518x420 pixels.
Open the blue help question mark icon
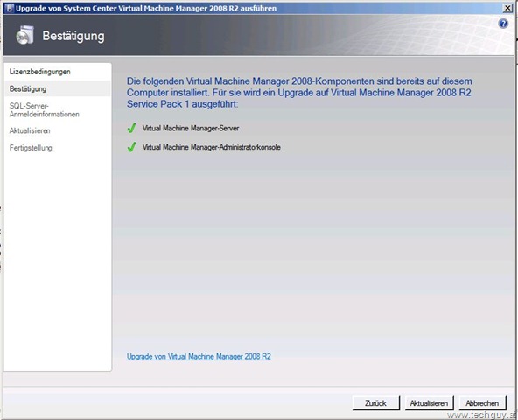click(503, 24)
